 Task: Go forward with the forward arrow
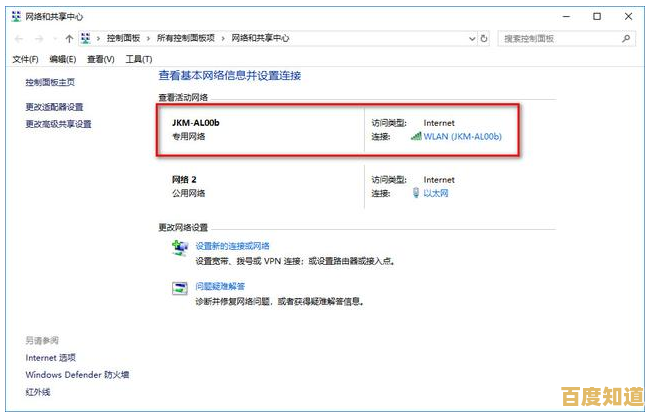point(39,39)
